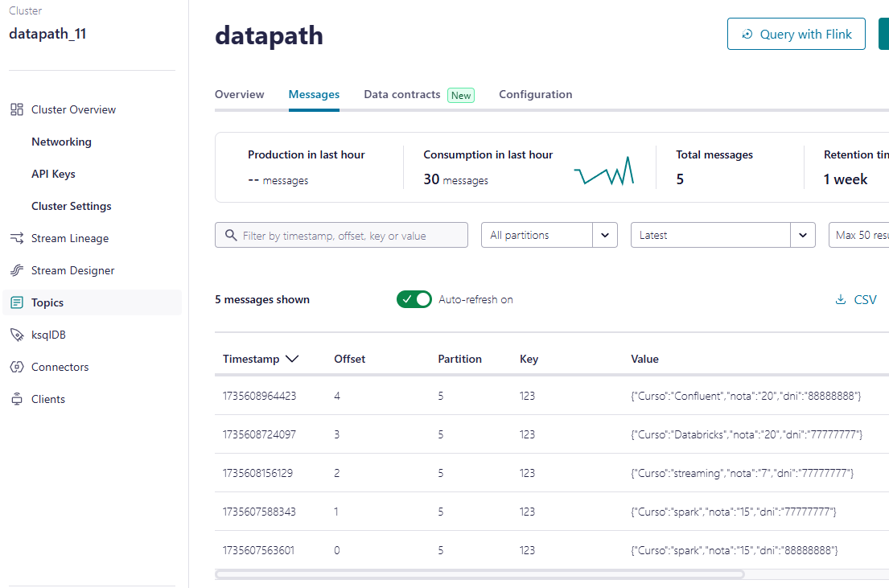Click the CSV download arrow icon

pos(841,299)
